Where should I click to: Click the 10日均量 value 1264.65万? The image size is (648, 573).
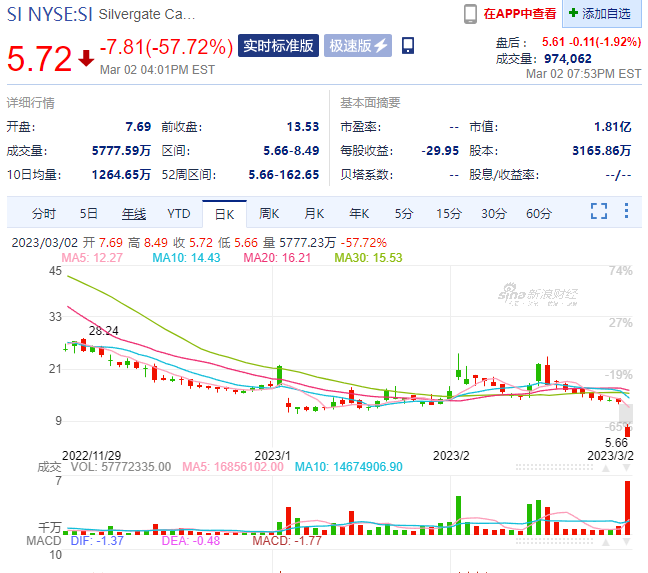coord(122,175)
